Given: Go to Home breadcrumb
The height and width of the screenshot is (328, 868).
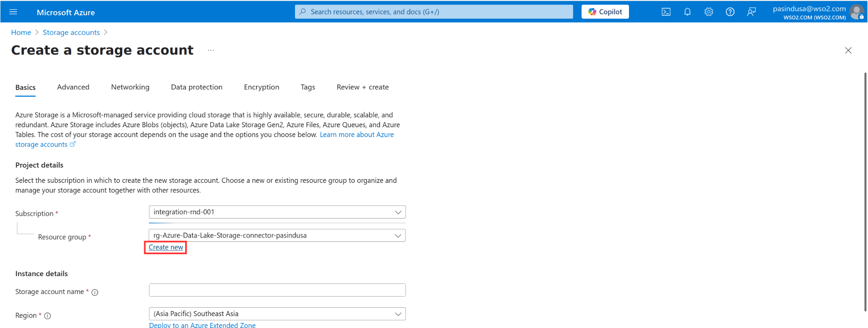Looking at the screenshot, I should (x=21, y=32).
